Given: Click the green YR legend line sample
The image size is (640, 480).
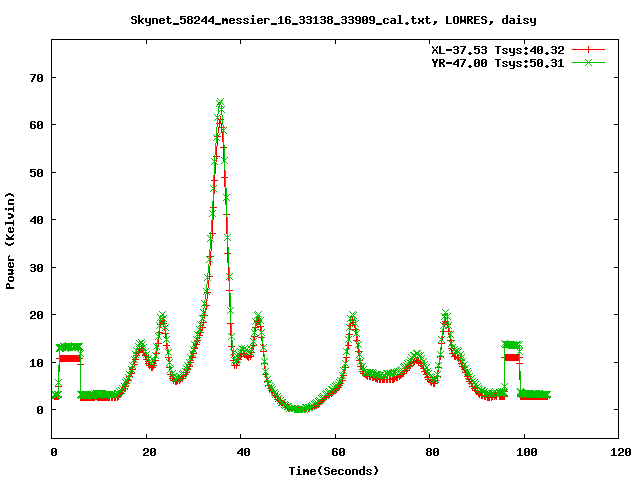Looking at the screenshot, I should coord(588,62).
